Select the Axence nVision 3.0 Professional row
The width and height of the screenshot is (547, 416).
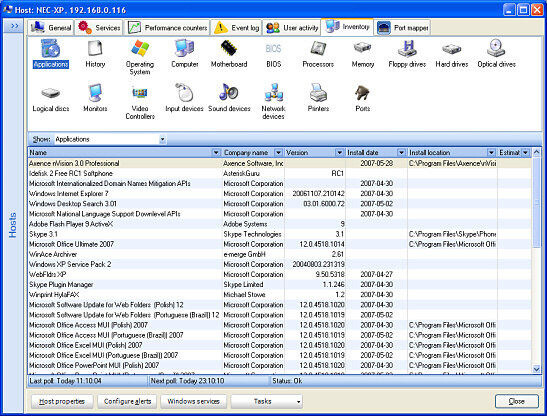coord(279,163)
